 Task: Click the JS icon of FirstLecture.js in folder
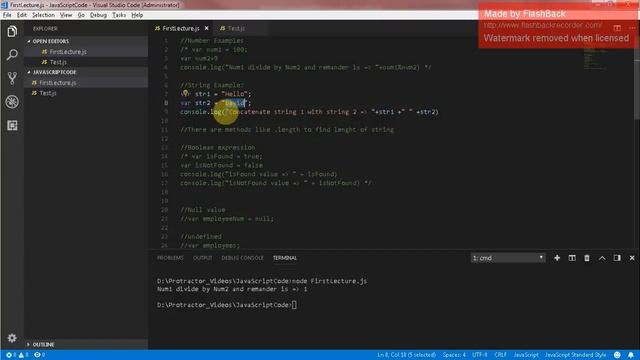34,82
